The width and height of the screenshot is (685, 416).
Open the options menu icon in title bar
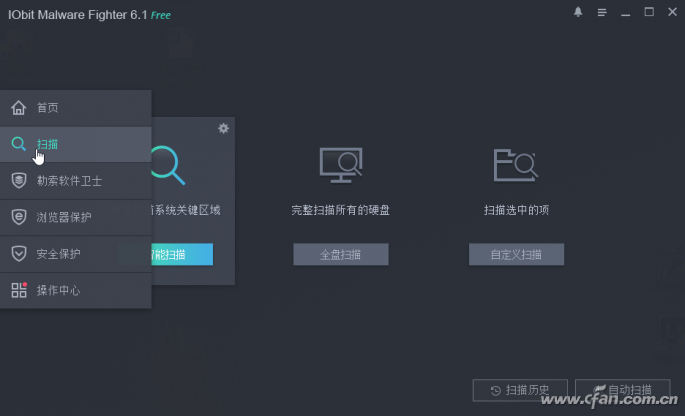point(602,13)
